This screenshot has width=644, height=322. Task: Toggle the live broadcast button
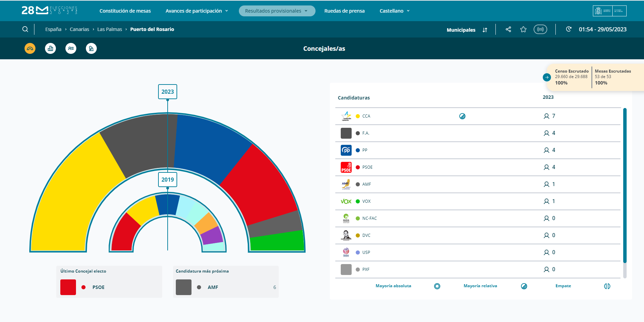540,29
